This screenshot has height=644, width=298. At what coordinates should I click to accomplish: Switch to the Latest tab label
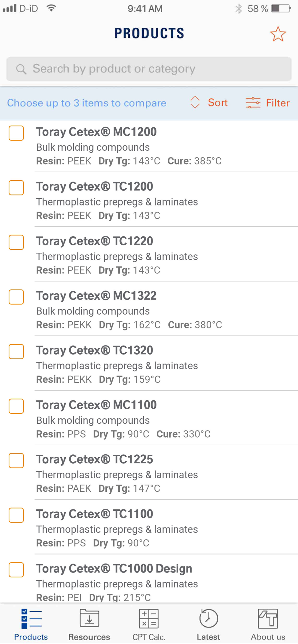[208, 637]
